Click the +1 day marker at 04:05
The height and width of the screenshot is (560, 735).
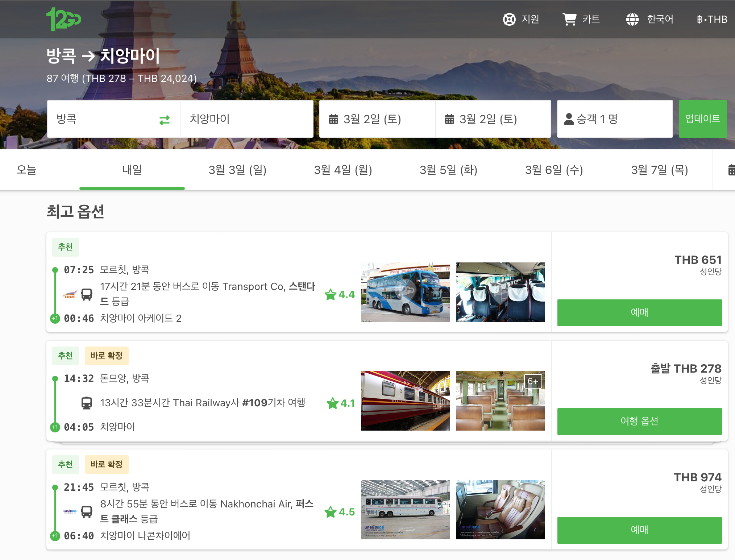pos(55,427)
